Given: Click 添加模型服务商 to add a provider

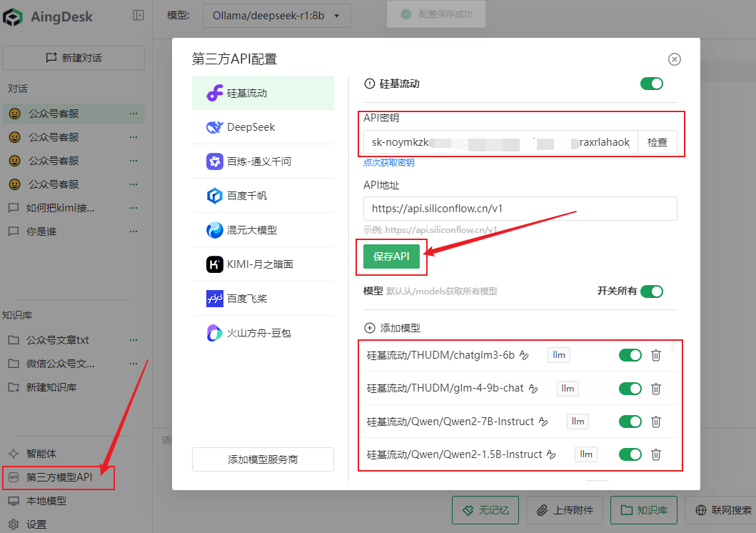Looking at the screenshot, I should 263,459.
